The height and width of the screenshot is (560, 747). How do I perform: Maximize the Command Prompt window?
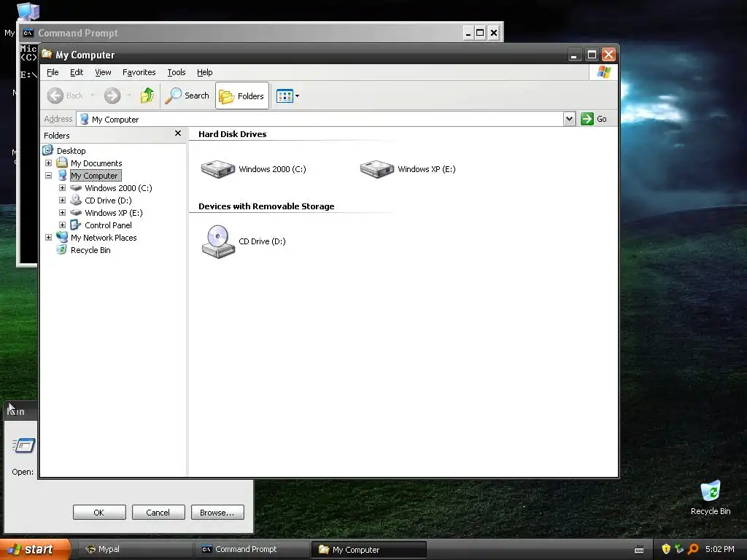480,33
